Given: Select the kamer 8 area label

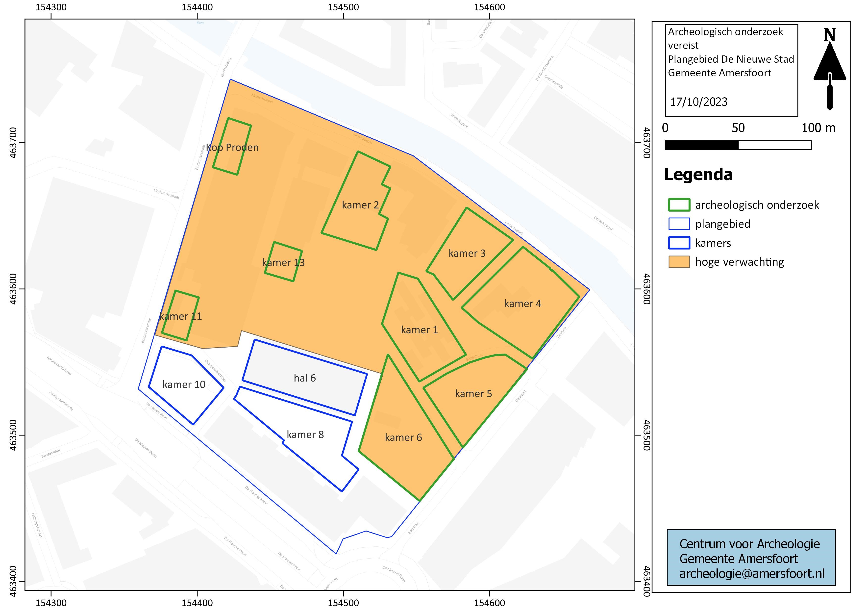Looking at the screenshot, I should 305,435.
